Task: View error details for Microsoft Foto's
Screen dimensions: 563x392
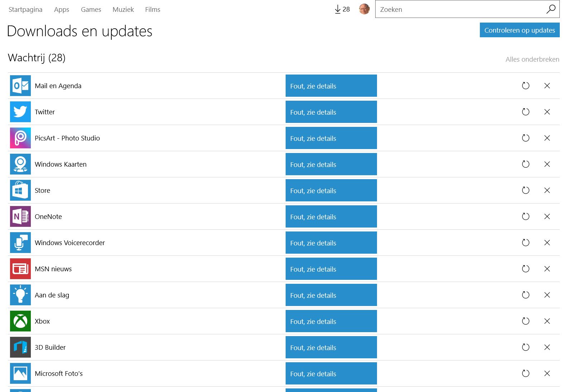Action: [x=331, y=373]
